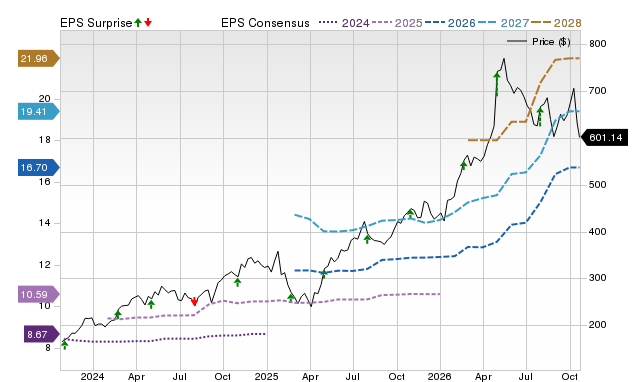Click the 400 label on the price axis
The width and height of the screenshot is (640, 382).
pos(598,231)
